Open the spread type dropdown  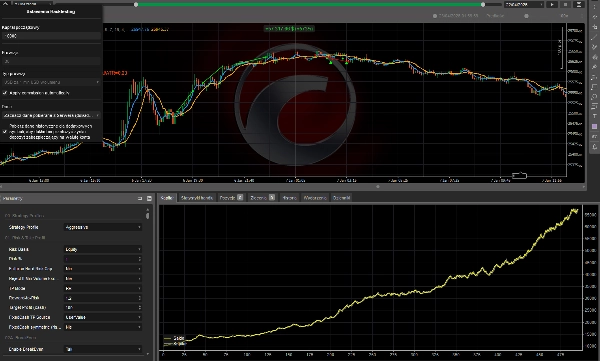(51, 82)
